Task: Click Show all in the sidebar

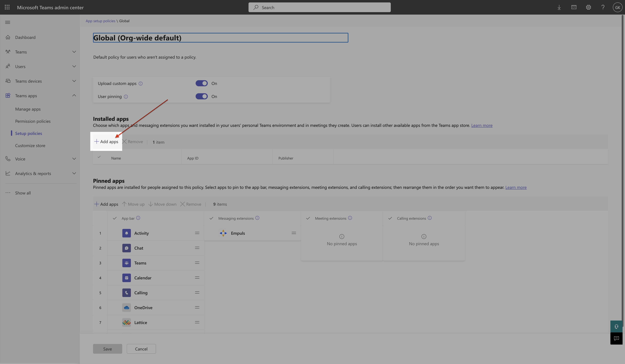Action: pyautogui.click(x=23, y=193)
